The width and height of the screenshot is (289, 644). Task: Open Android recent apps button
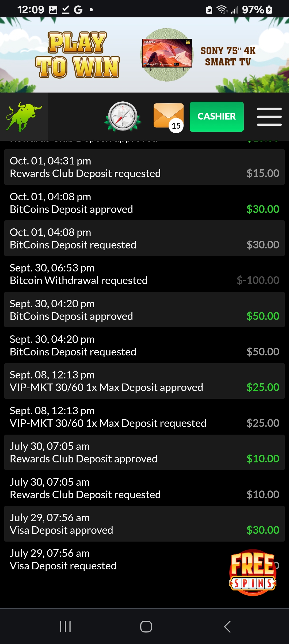point(65,626)
